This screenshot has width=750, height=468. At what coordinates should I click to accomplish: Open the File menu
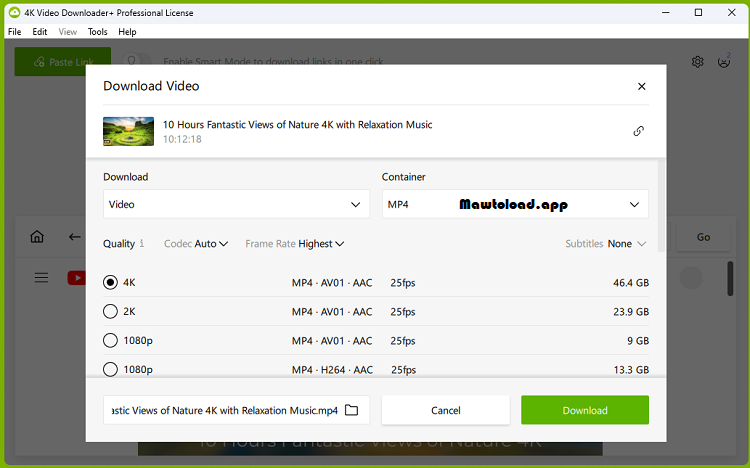(x=14, y=32)
